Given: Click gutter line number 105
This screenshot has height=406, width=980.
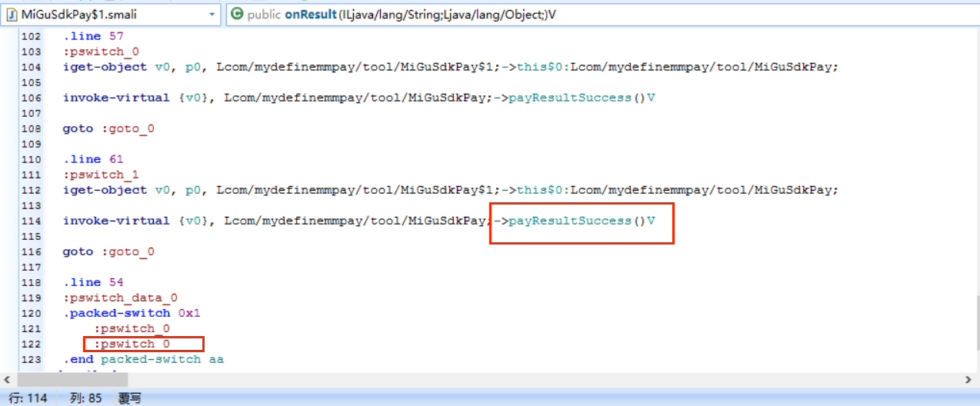Looking at the screenshot, I should pyautogui.click(x=32, y=82).
